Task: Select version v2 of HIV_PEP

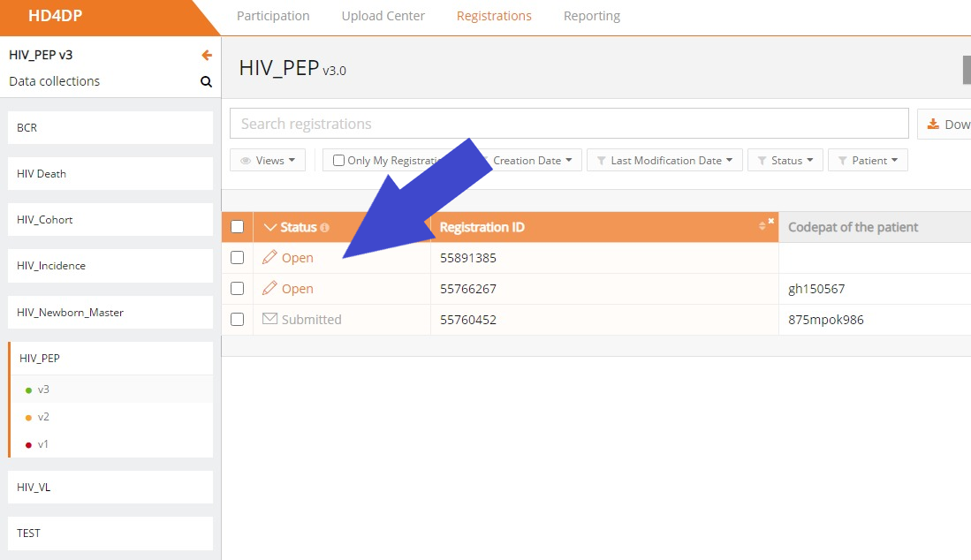Action: pyautogui.click(x=43, y=417)
